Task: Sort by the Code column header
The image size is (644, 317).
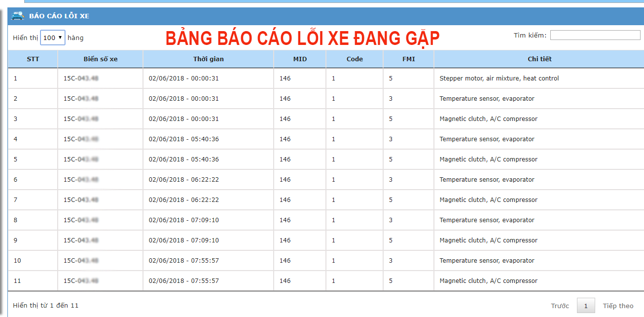Action: click(355, 59)
